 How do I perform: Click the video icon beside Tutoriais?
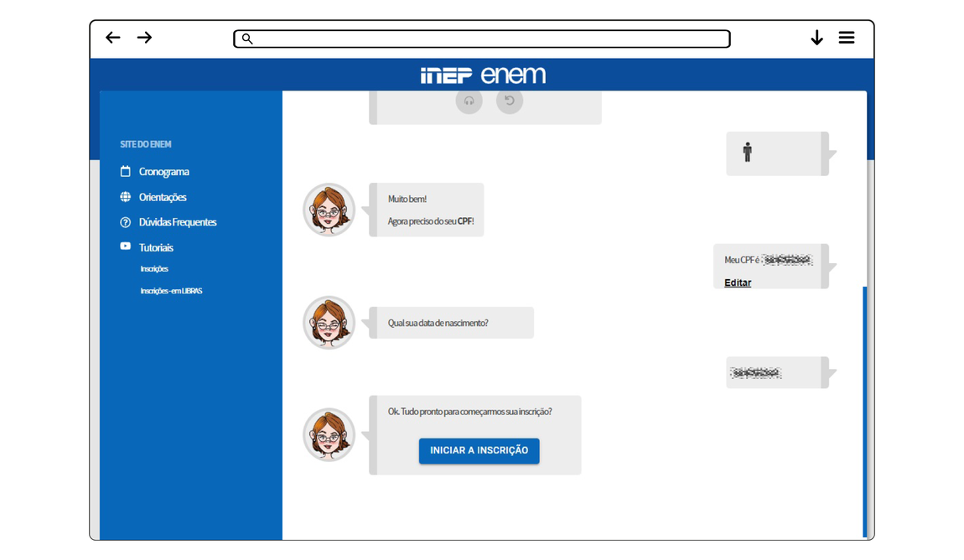pos(126,246)
